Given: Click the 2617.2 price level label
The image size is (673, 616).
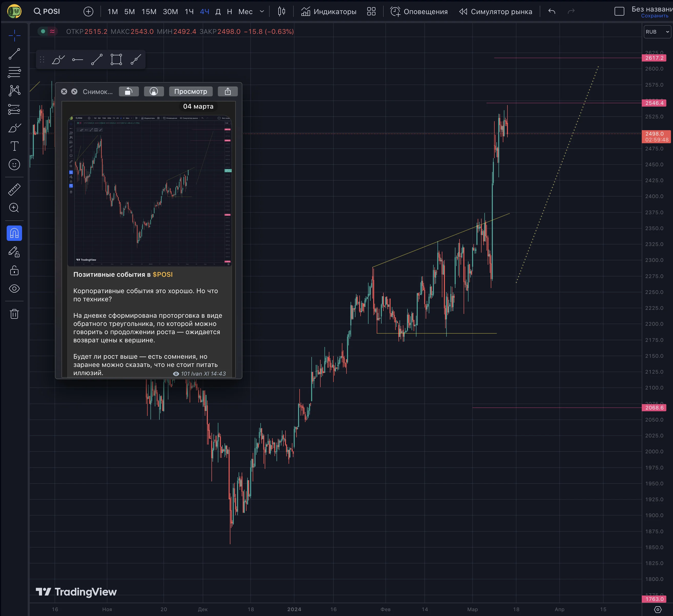Looking at the screenshot, I should click(x=654, y=58).
